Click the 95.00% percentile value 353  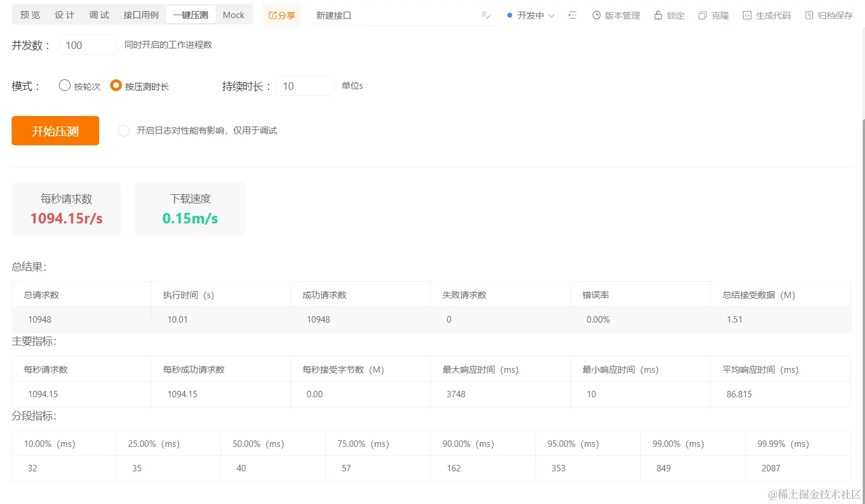pos(559,468)
